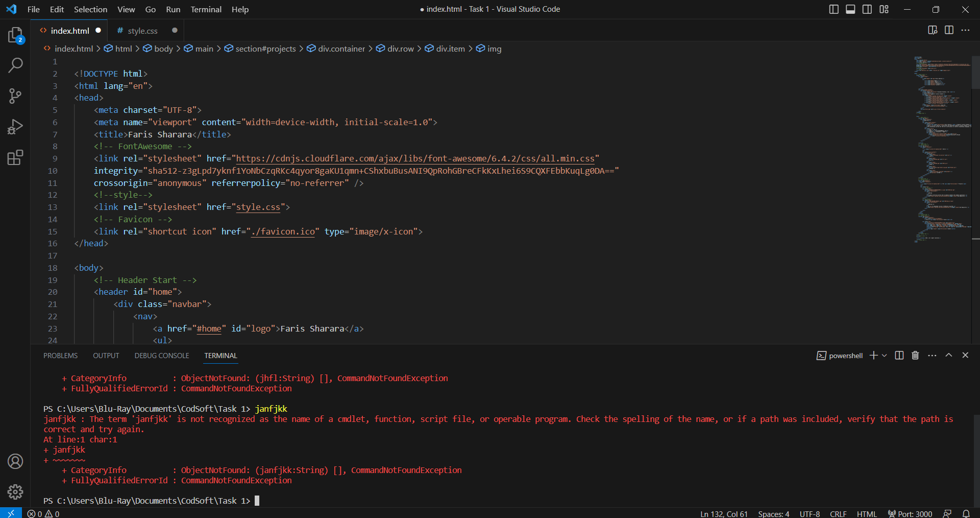The width and height of the screenshot is (980, 518).
Task: Change language mode HTML in status bar
Action: [x=867, y=513]
